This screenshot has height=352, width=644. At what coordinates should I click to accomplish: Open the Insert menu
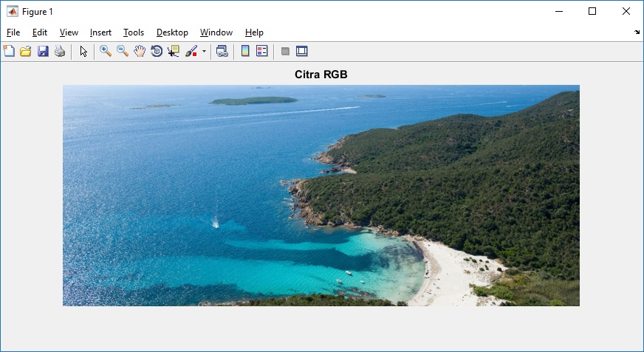100,32
